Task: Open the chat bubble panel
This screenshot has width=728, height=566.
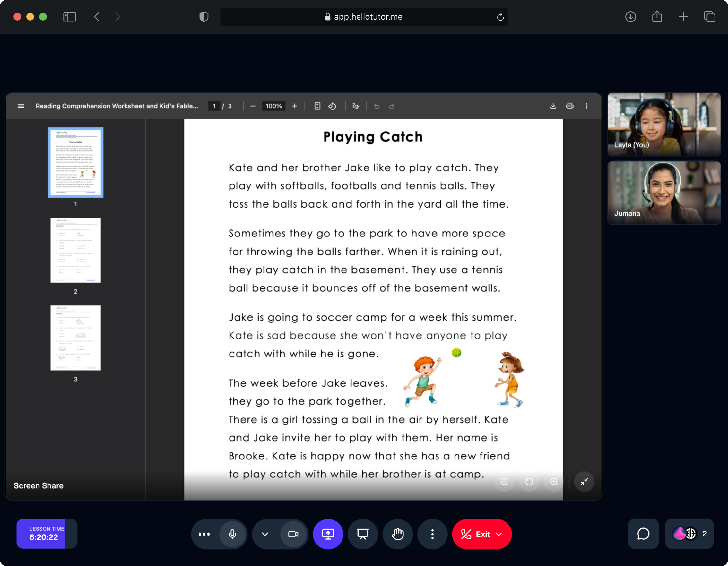Action: (x=643, y=534)
